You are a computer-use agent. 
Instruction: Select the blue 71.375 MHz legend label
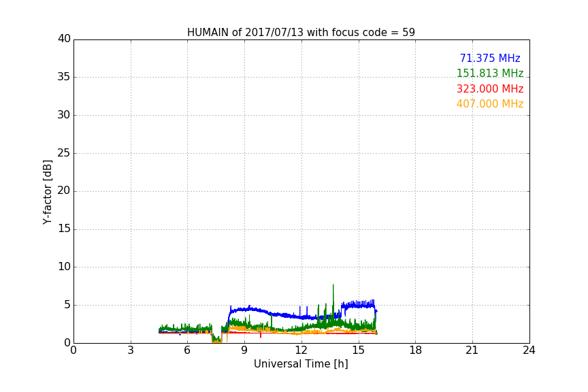tap(490, 58)
